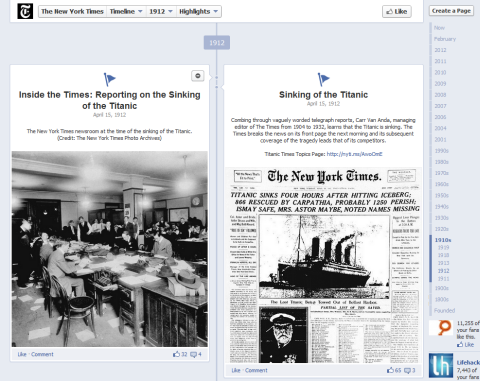Jump to 1912 in the timeline navigator
The height and width of the screenshot is (381, 480).
[x=443, y=271]
